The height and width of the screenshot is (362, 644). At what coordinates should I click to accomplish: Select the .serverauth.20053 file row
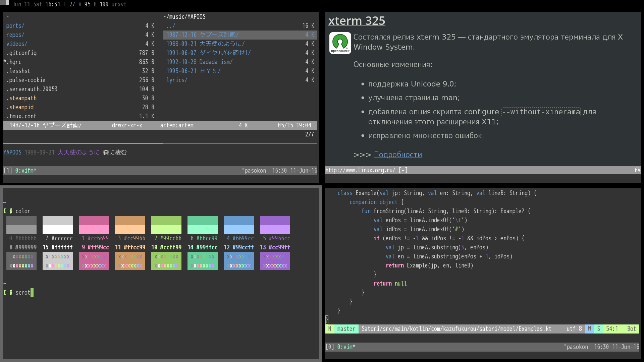click(x=80, y=89)
